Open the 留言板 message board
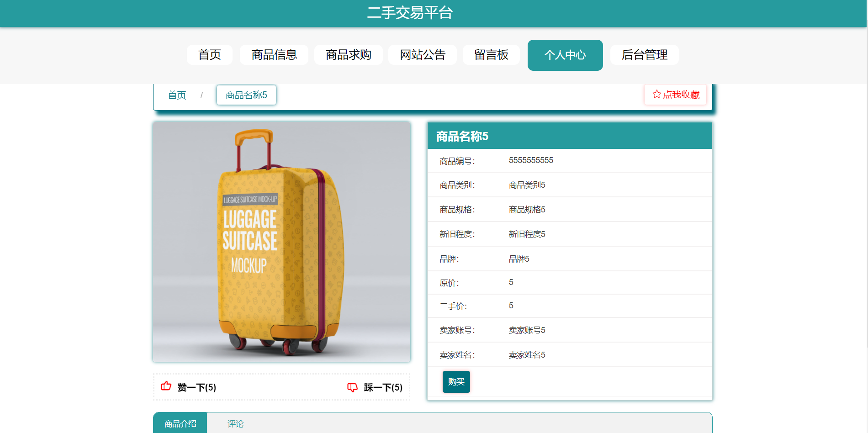This screenshot has width=868, height=433. click(491, 55)
